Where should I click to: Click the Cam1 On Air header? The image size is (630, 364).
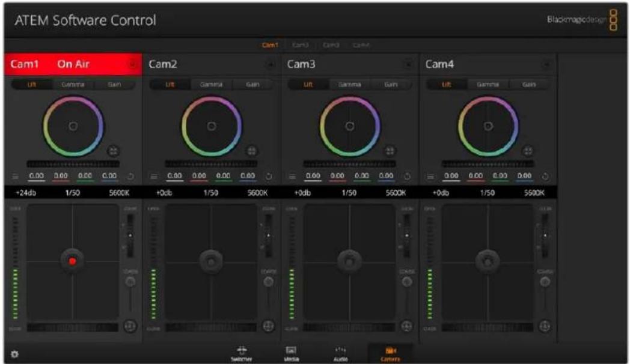pos(73,64)
